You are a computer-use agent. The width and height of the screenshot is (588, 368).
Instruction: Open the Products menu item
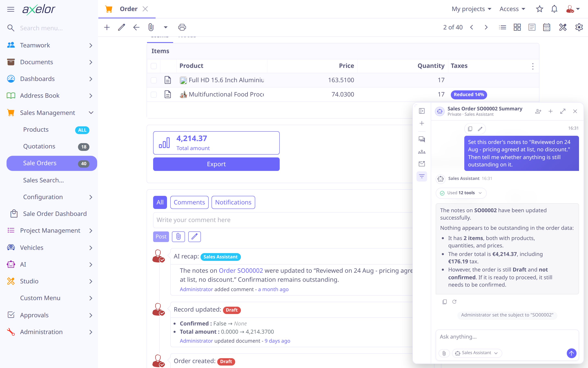pyautogui.click(x=52, y=130)
